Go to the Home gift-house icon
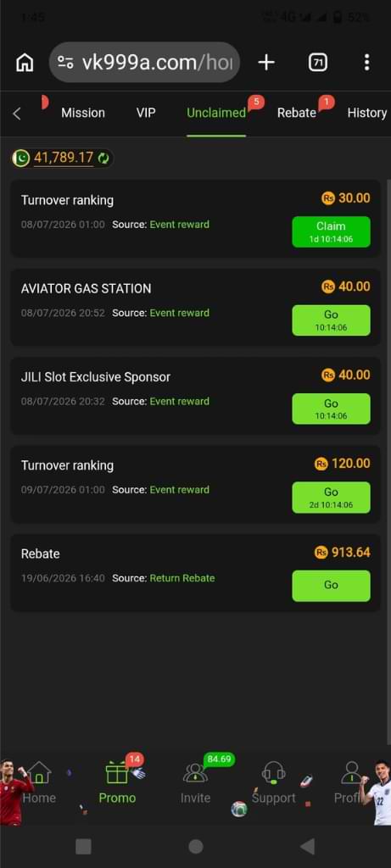The image size is (391, 868). pyautogui.click(x=39, y=772)
